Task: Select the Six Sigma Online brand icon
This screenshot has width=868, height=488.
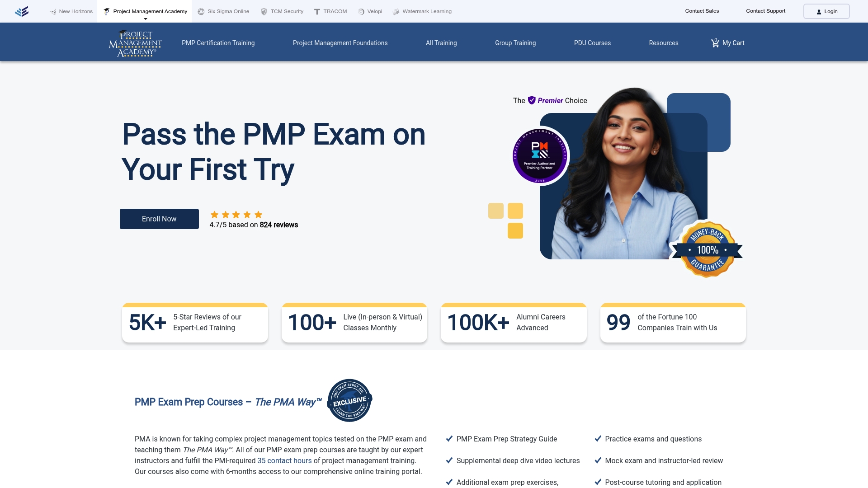Action: coord(200,11)
